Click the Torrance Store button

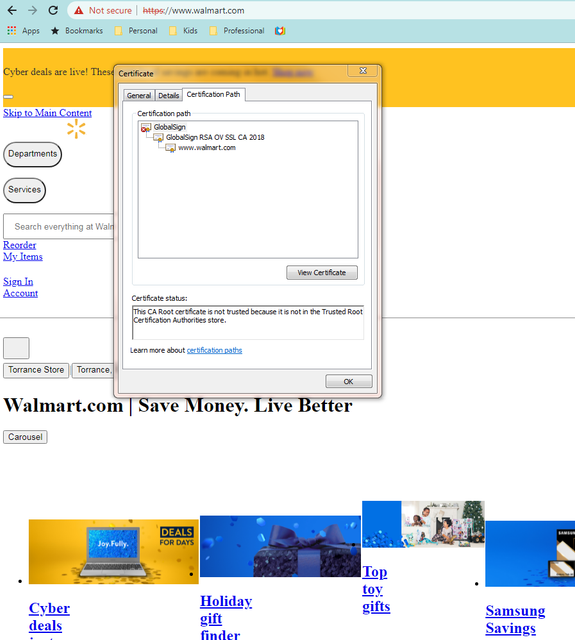pyautogui.click(x=36, y=370)
